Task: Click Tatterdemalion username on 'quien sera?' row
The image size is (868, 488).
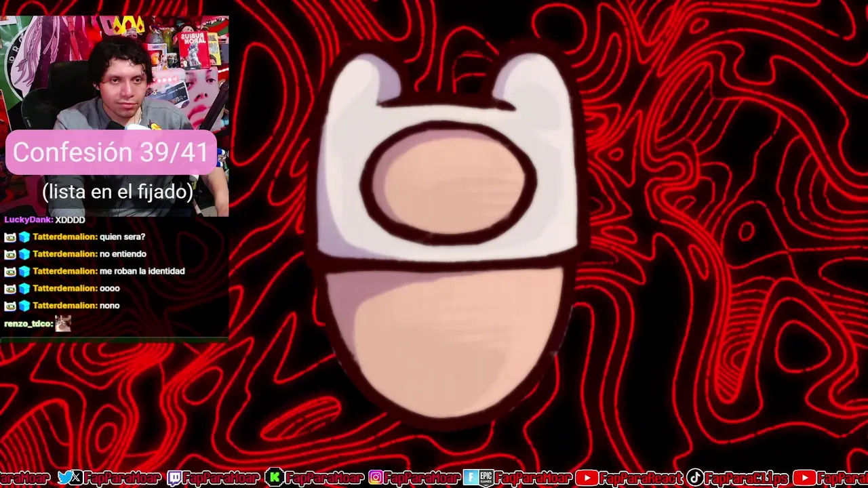Action: point(65,237)
